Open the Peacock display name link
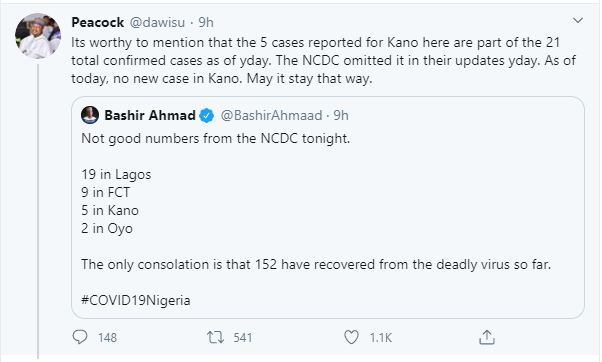The image size is (602, 362). click(x=98, y=22)
